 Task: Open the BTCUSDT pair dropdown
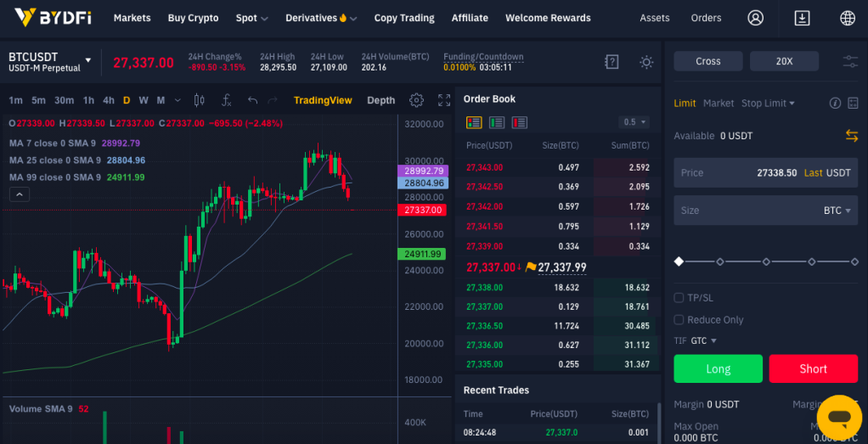(88, 59)
